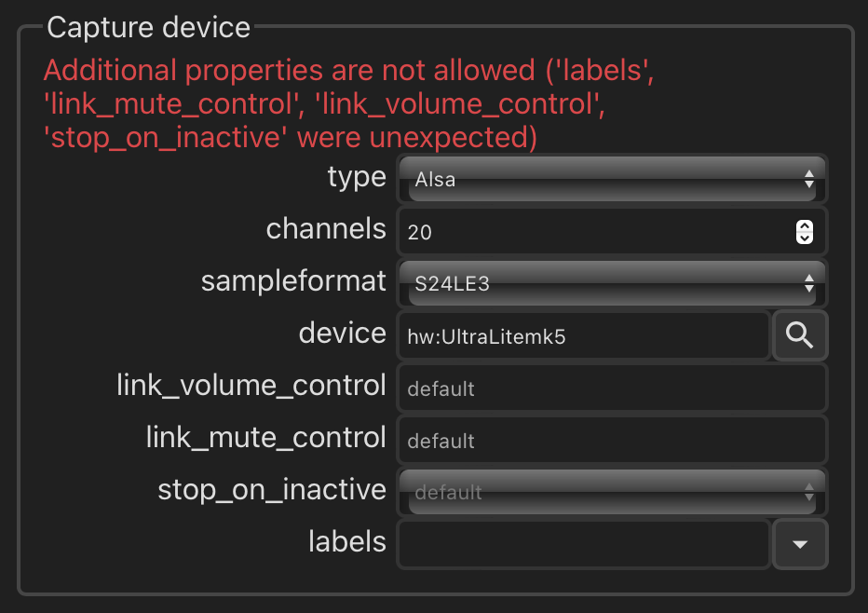
Task: Focus the empty labels input field
Action: click(x=583, y=544)
